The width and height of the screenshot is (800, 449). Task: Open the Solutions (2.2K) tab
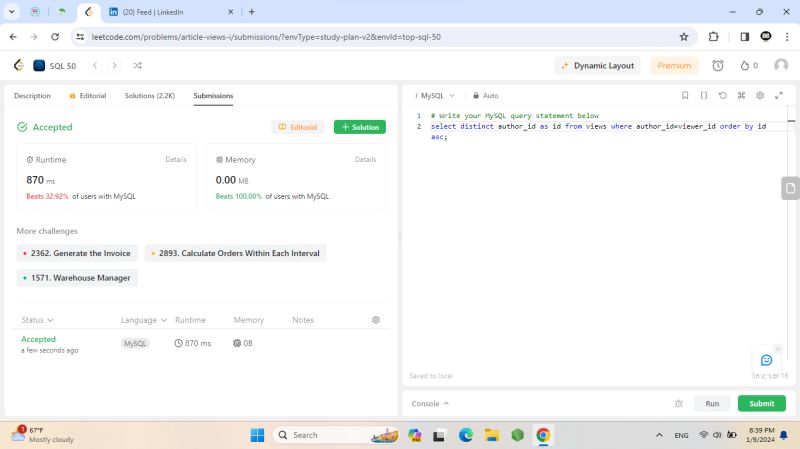tap(149, 96)
